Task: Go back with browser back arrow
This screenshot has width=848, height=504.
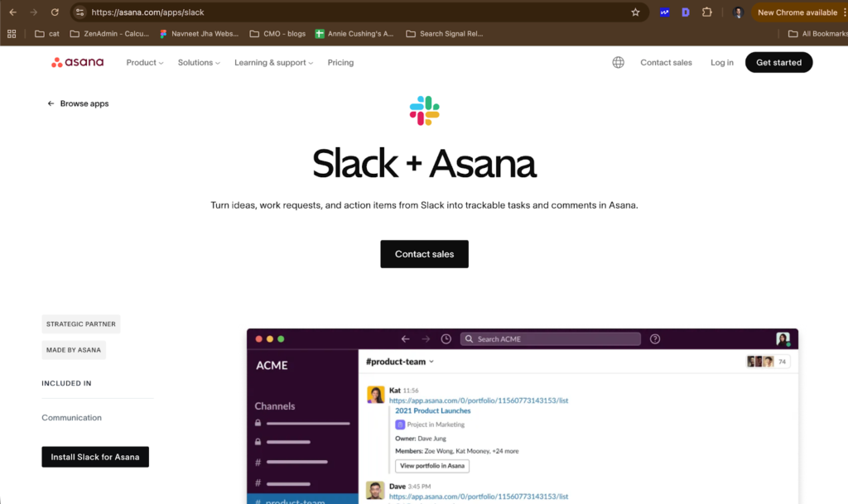Action: [12, 12]
